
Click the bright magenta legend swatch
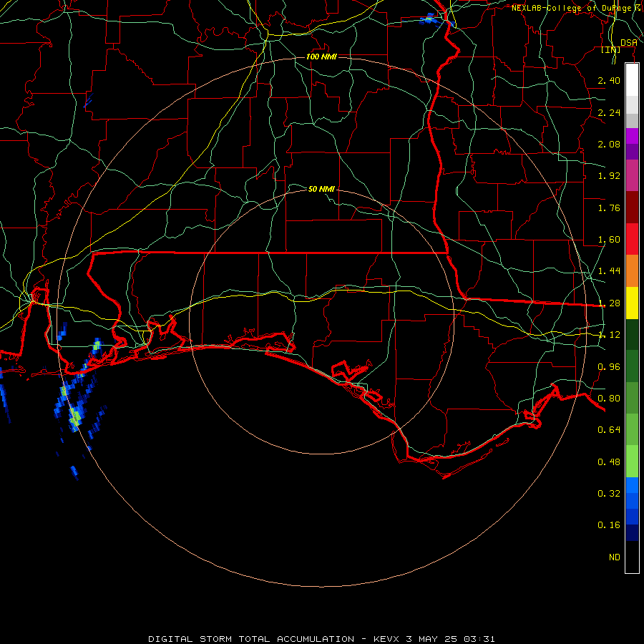(632, 136)
